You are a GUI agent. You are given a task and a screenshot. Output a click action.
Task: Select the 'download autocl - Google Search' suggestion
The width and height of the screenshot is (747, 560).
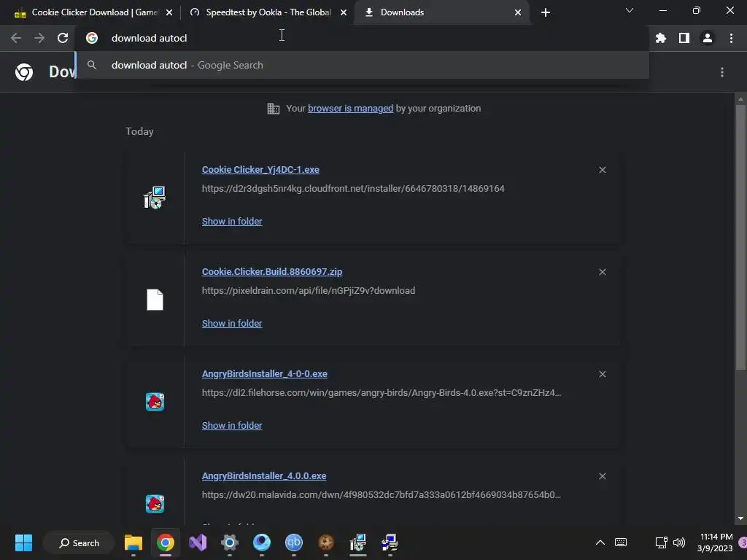(x=362, y=65)
